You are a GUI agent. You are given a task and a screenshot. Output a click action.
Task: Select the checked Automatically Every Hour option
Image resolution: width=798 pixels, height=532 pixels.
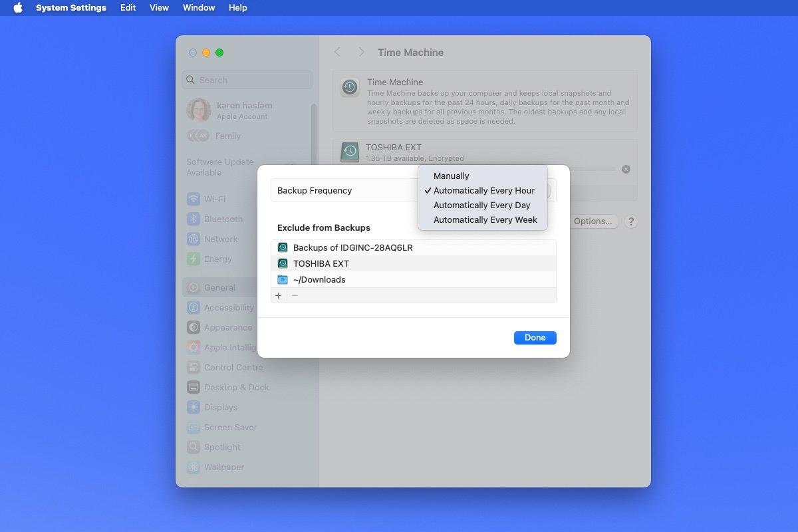tap(483, 191)
